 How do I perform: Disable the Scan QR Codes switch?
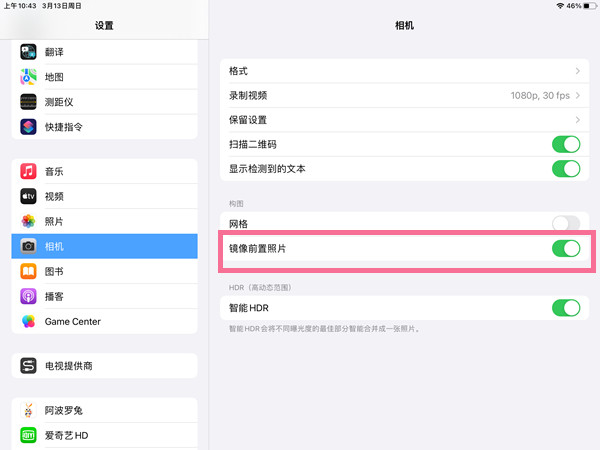[x=565, y=144]
